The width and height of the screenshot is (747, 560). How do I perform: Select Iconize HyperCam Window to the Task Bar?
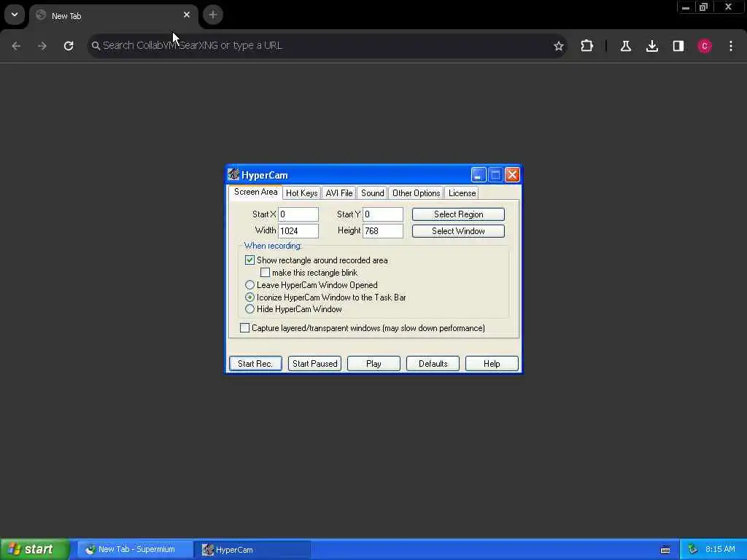[249, 297]
